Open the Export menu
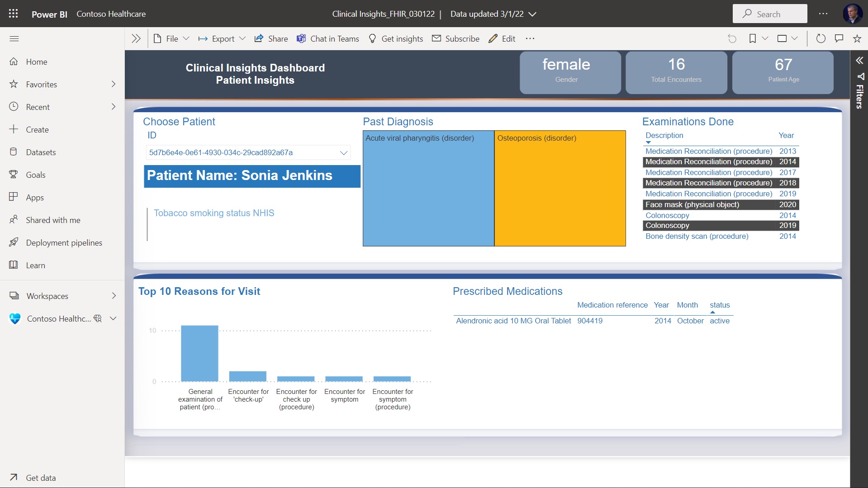This screenshot has height=488, width=868. tap(222, 38)
